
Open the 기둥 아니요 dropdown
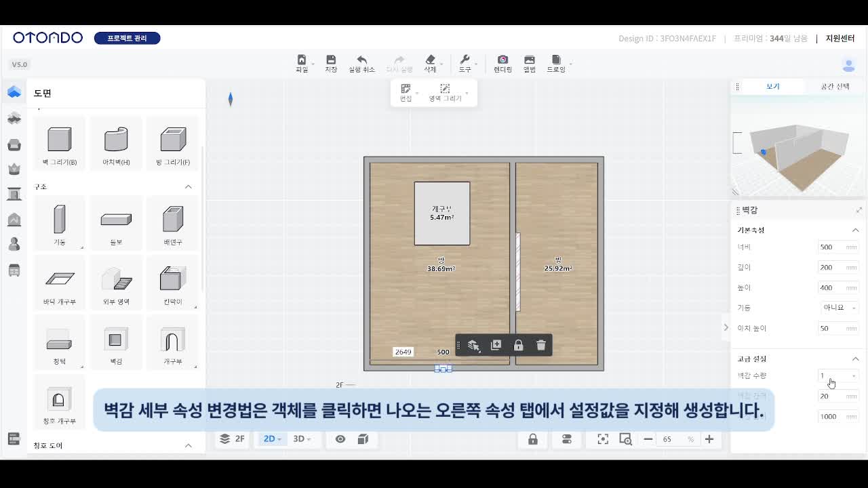838,308
